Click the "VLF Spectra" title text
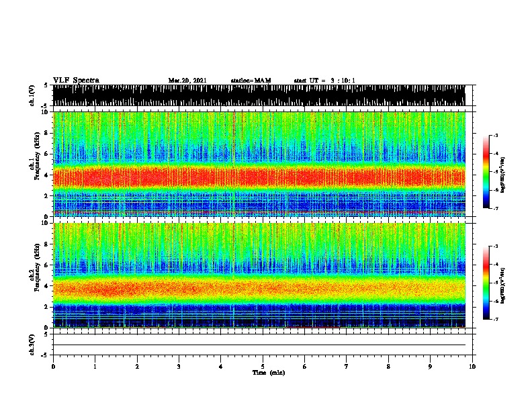532x411 pixels. point(76,81)
